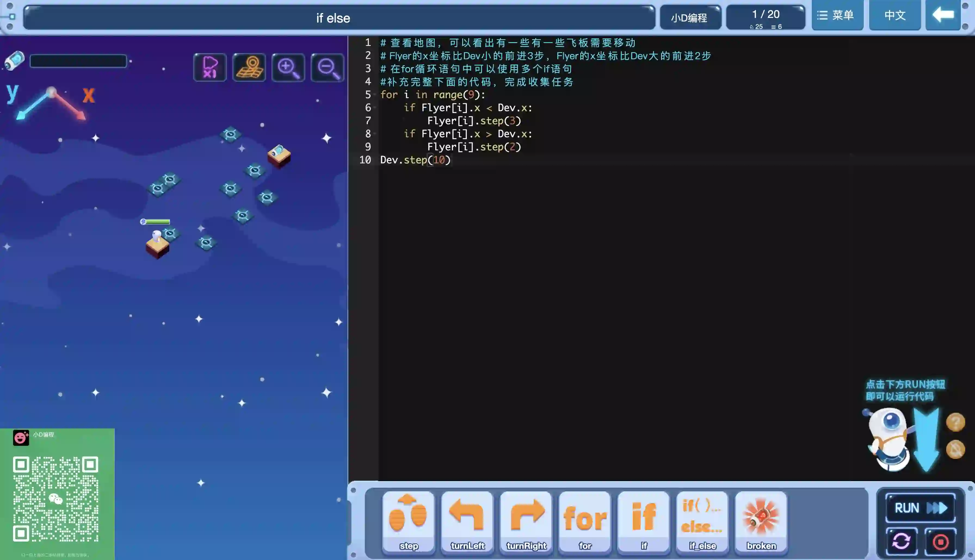Insert the if_else block
The image size is (975, 560).
(x=702, y=521)
